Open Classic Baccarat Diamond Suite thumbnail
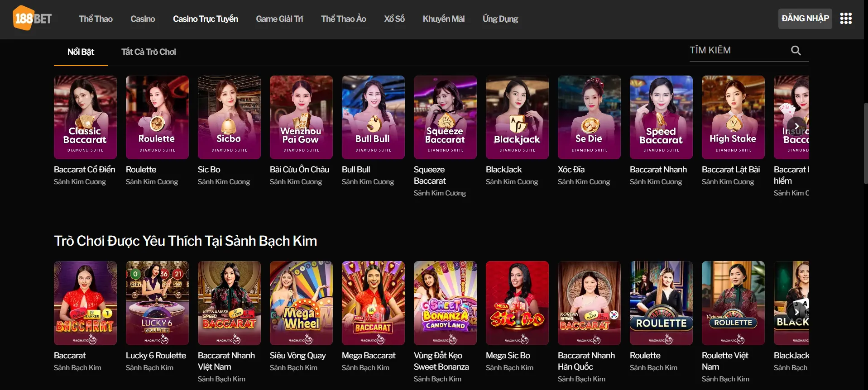Screen dimensions: 868x390 point(85,117)
